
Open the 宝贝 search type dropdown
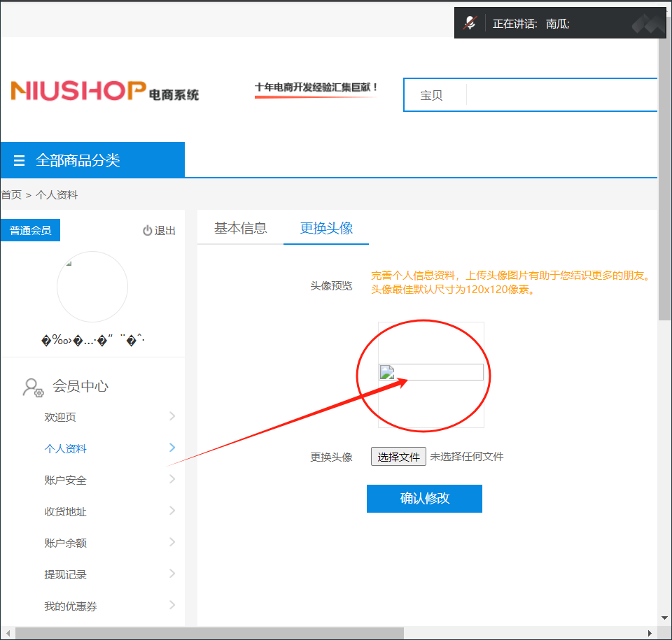tap(431, 95)
